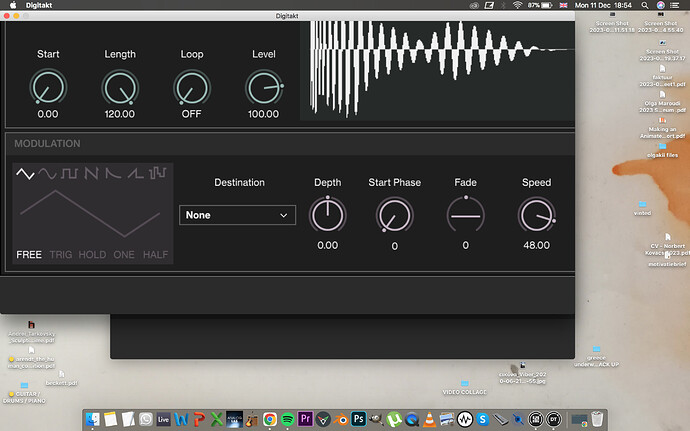Open PowerPoint from the dock
690x431 pixels.
(199, 419)
